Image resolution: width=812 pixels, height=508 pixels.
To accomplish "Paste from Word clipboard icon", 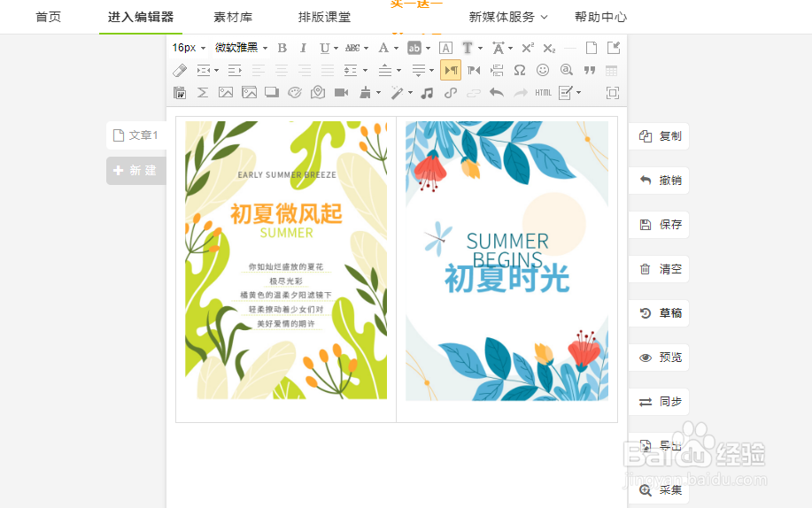I will [x=180, y=93].
